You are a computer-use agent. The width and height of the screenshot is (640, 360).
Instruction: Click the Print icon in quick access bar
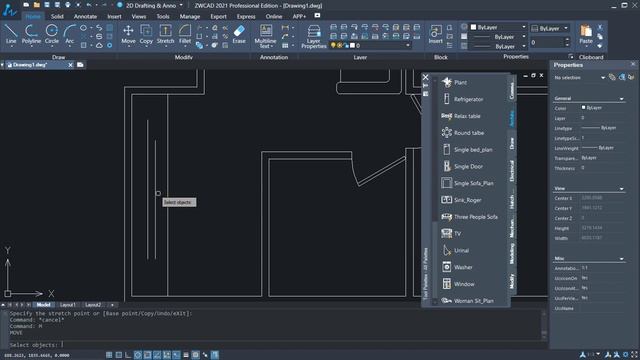(x=67, y=5)
